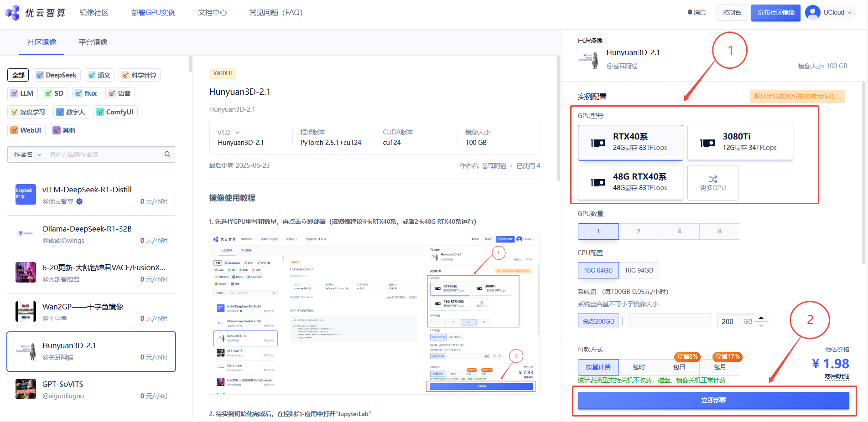Increase system disk size with up arrow
Image resolution: width=868 pixels, height=422 pixels.
coord(761,318)
